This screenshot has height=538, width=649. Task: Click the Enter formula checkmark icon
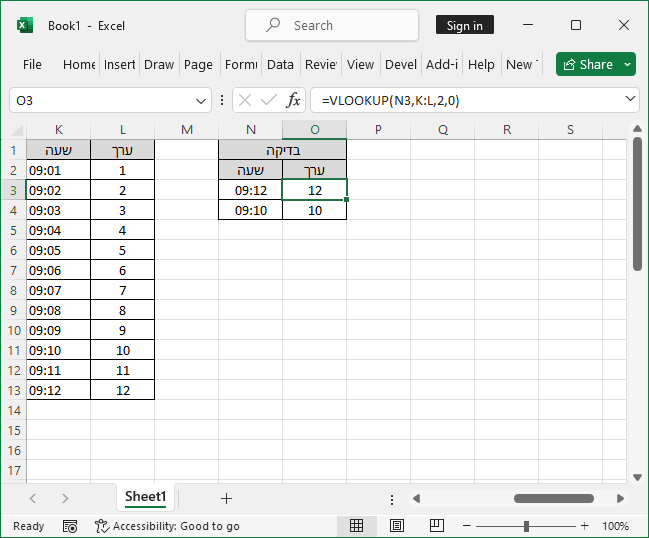268,101
